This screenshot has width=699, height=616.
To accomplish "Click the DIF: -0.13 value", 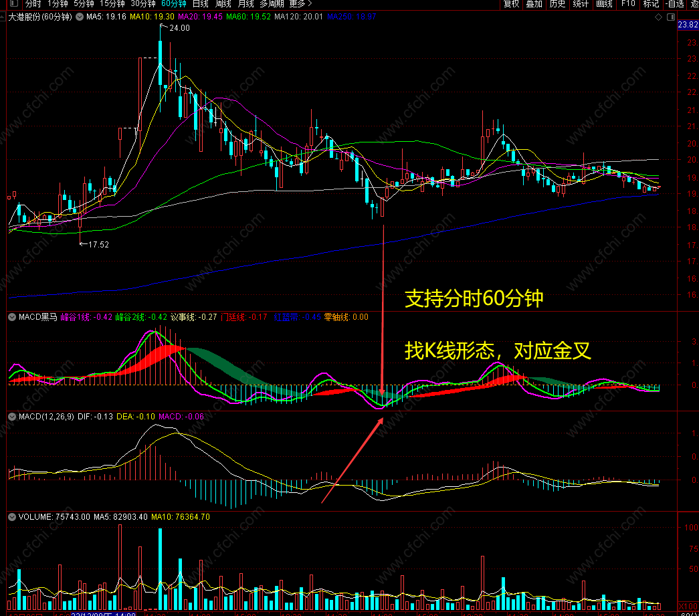I will tap(95, 417).
